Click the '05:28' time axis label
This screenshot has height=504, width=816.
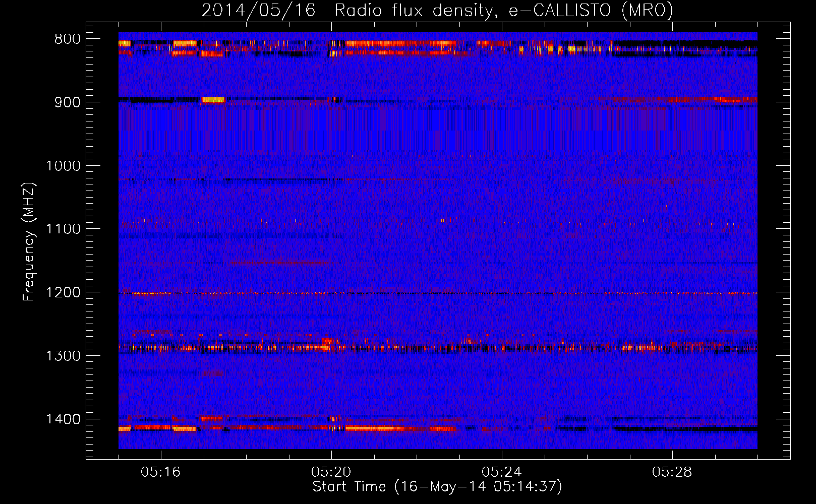[x=672, y=472]
